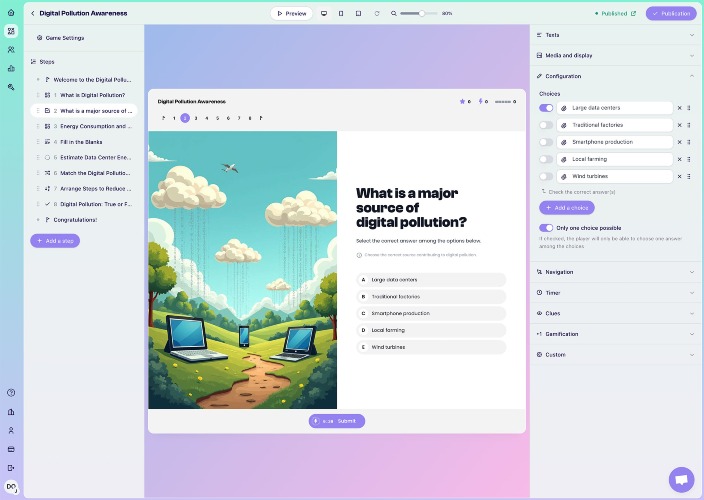
Task: Adjust the zoom level slider
Action: click(418, 13)
